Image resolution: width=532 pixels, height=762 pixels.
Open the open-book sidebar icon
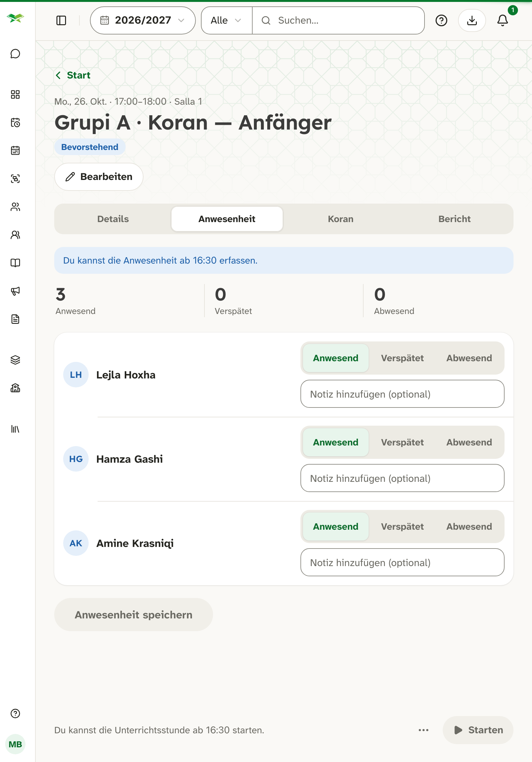coord(15,263)
